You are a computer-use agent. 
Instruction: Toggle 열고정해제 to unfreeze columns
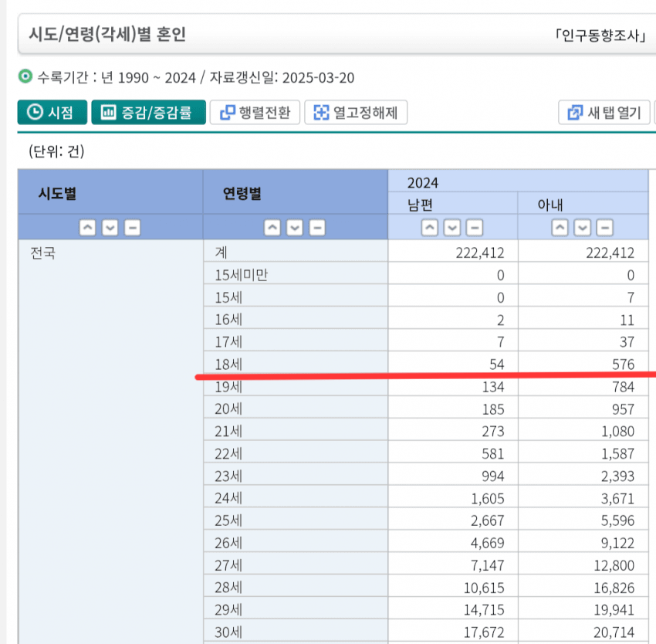pyautogui.click(x=356, y=113)
